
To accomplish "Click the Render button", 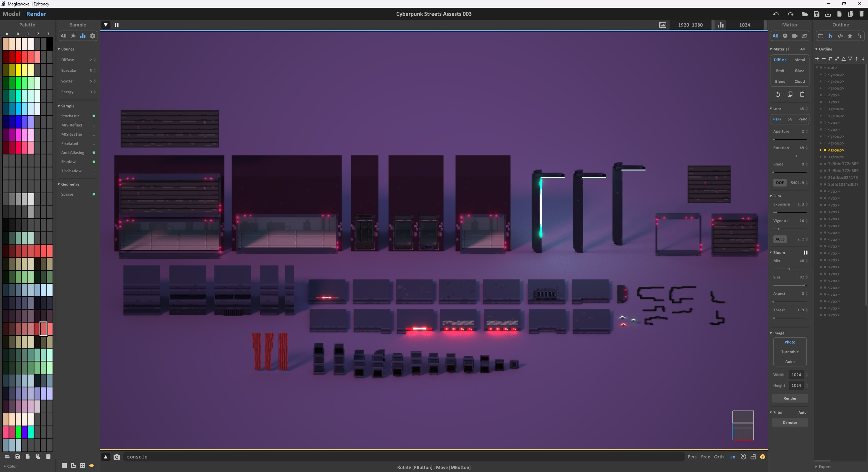I will [x=790, y=398].
